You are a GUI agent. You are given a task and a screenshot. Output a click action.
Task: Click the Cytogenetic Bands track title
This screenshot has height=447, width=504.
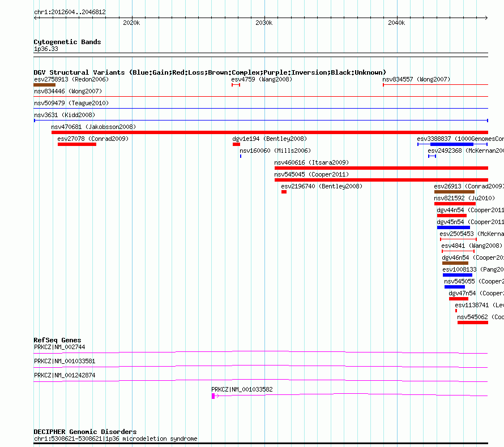(x=67, y=42)
